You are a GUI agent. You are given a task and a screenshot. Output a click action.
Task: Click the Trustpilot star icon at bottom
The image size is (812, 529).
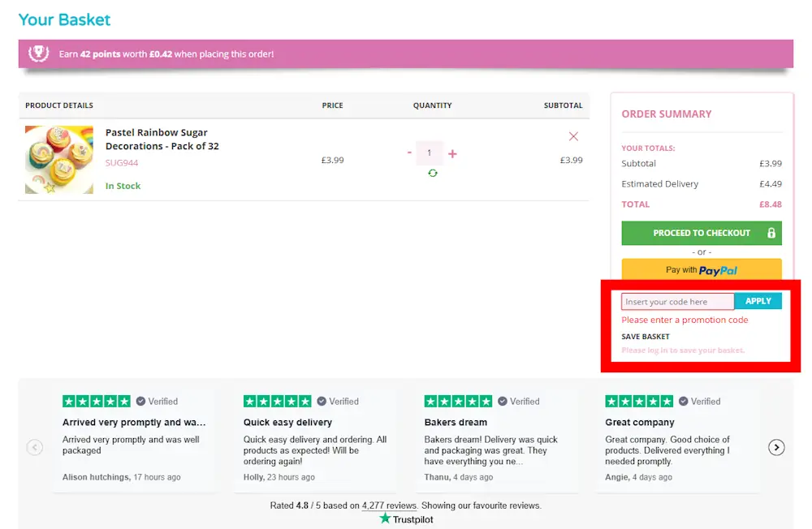(x=384, y=518)
